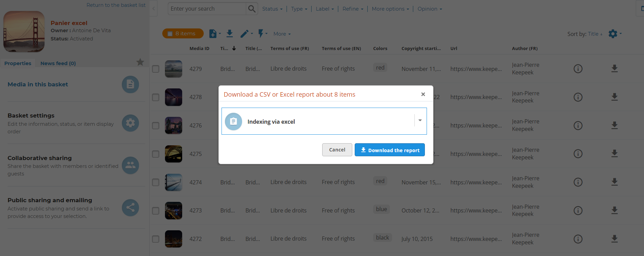Open the pencil edit tool menu
This screenshot has height=256, width=644.
coord(246,34)
